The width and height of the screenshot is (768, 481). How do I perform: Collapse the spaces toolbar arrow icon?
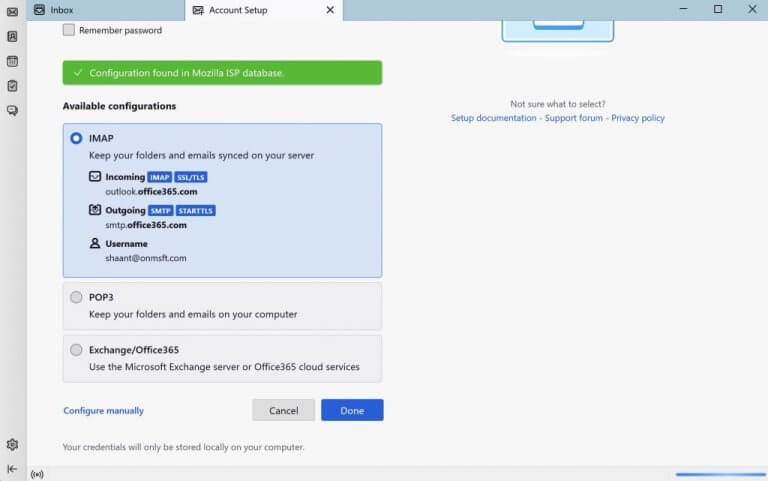tap(12, 469)
